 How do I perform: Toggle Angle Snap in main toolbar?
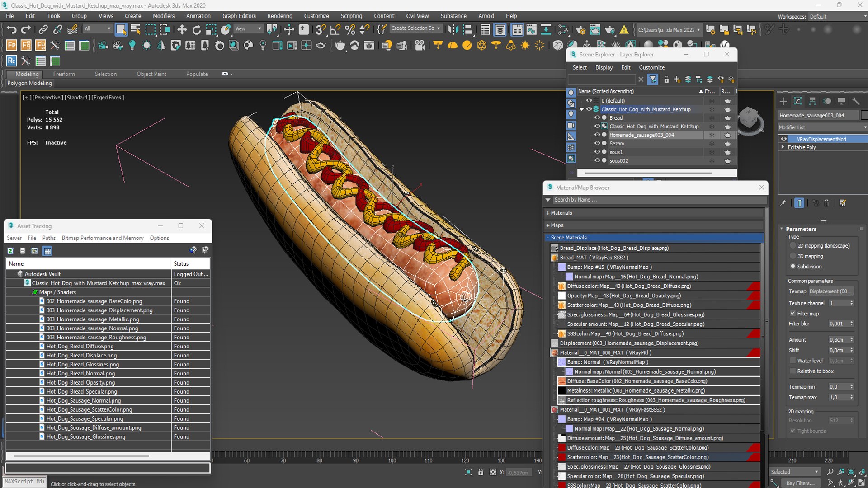click(335, 30)
